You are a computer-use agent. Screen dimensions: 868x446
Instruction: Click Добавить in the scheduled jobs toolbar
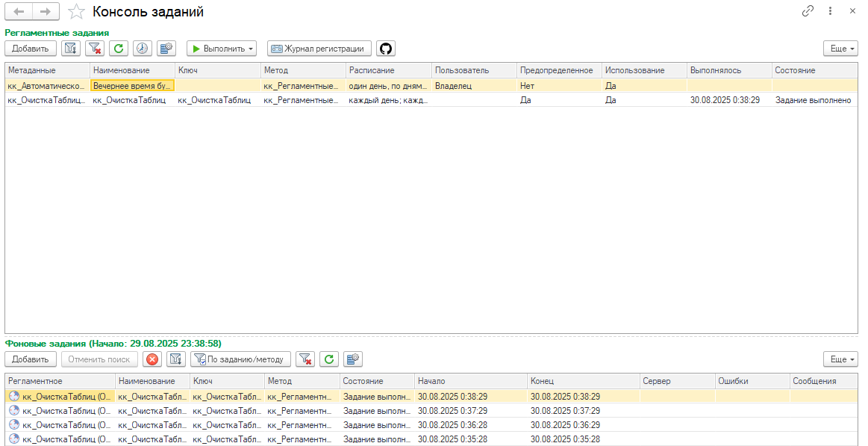point(31,49)
